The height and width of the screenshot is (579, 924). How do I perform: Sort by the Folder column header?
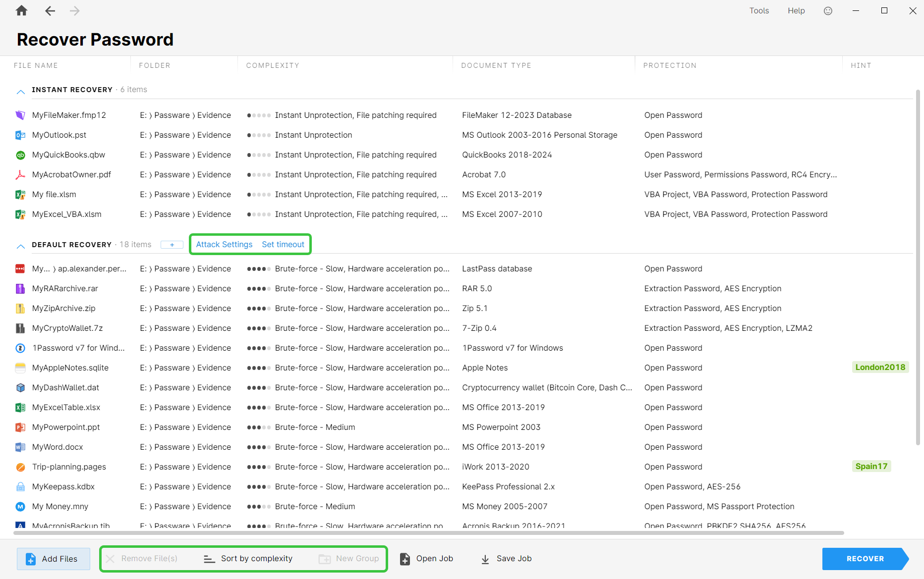pyautogui.click(x=155, y=65)
